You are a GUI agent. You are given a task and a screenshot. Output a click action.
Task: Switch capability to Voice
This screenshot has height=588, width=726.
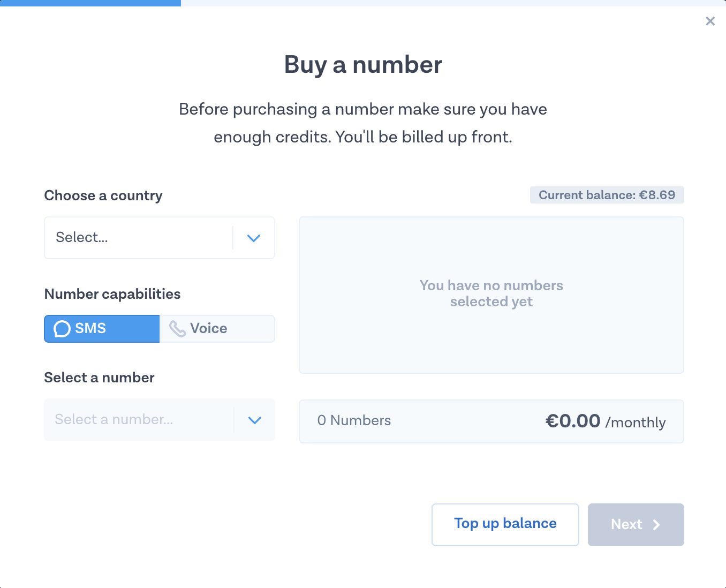[x=217, y=329]
